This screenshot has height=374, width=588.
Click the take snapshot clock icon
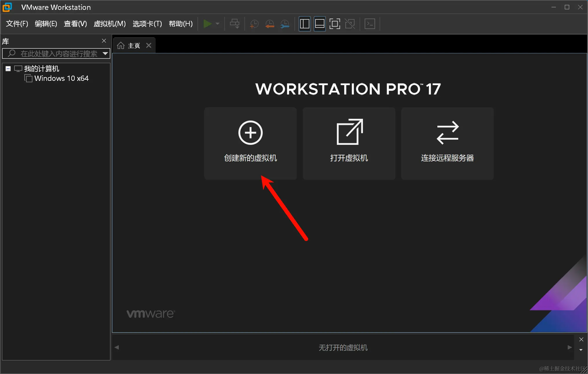click(x=254, y=24)
